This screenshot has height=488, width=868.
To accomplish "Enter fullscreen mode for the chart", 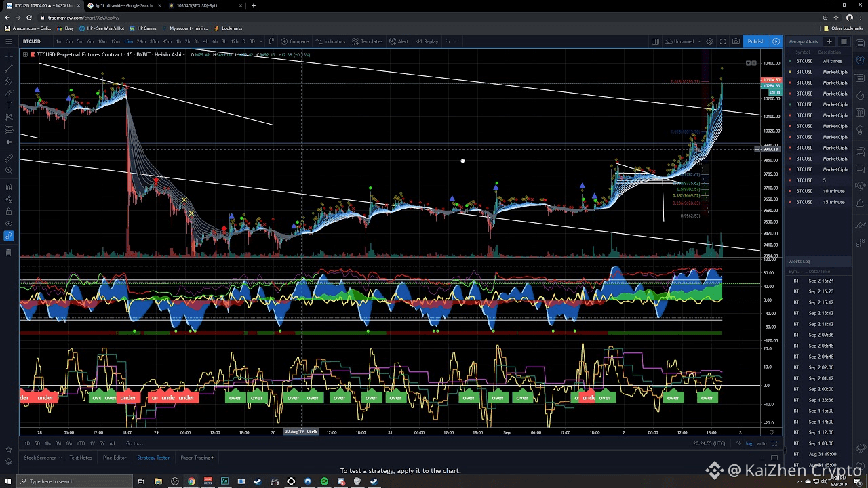I will point(723,41).
